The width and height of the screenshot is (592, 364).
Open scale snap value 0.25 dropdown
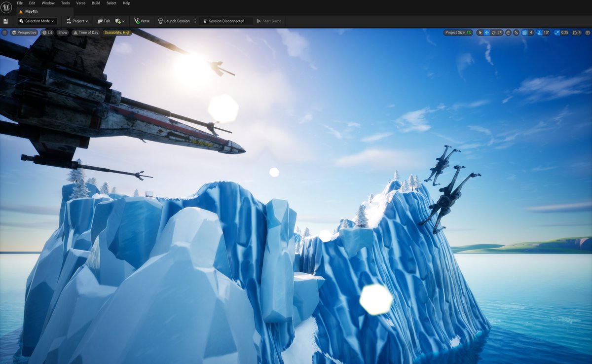(x=564, y=33)
